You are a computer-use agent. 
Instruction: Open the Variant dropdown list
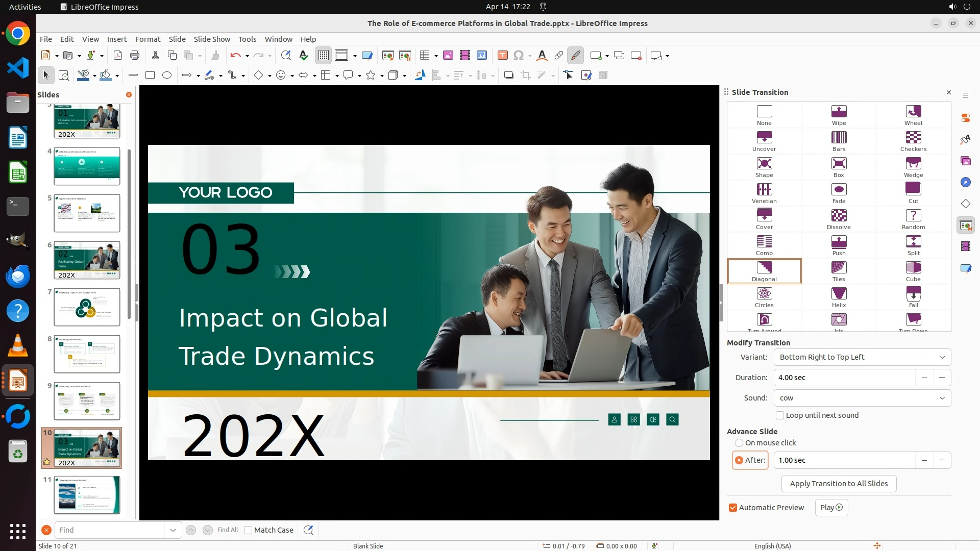862,357
